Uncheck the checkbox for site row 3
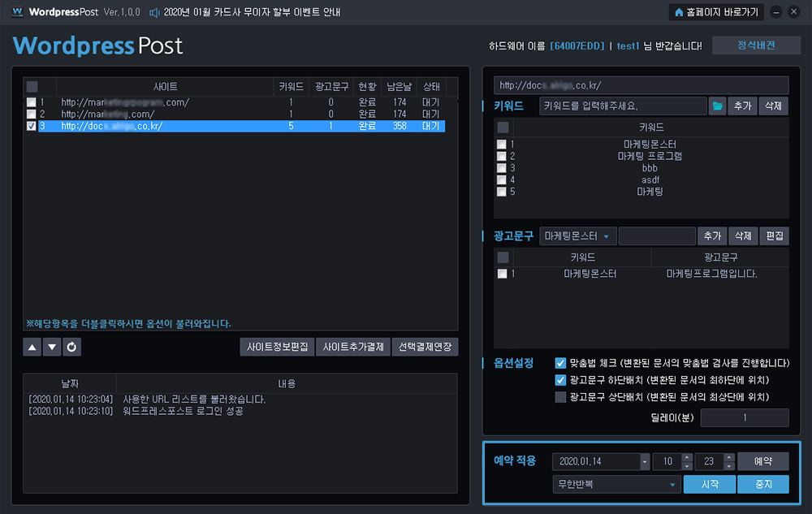Screen dimensions: 812x514 coord(32,126)
